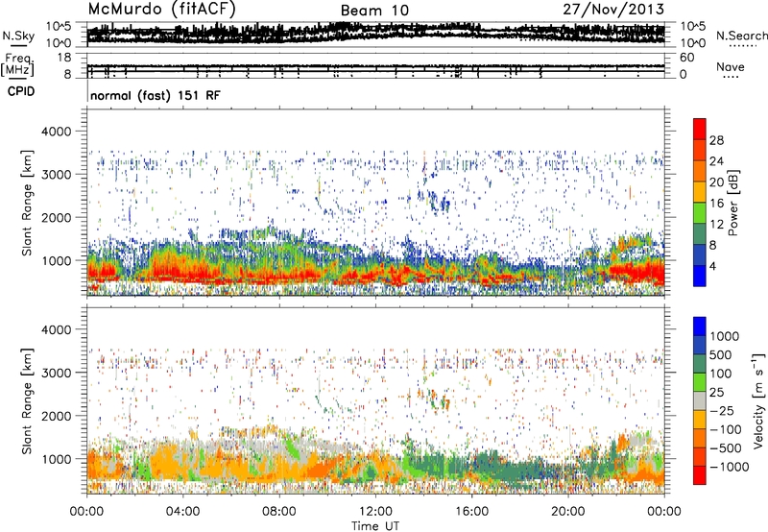Click the 'Time UT' axis title
This screenshot has height=532, width=768.
point(375,526)
